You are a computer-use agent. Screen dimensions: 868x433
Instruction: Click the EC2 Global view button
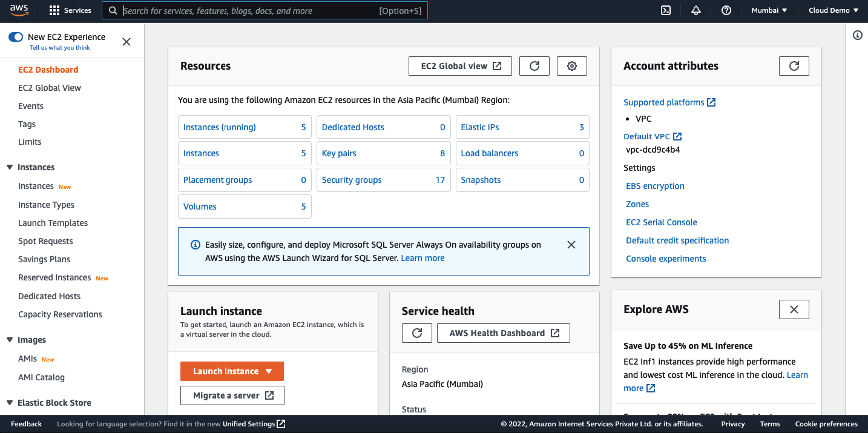461,66
